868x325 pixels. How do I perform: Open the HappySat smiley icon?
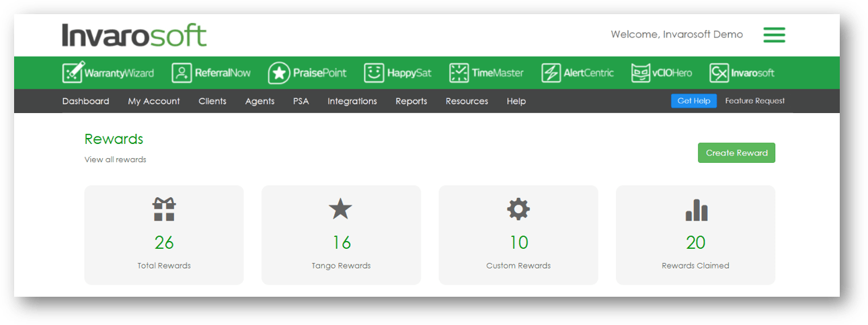click(x=374, y=73)
